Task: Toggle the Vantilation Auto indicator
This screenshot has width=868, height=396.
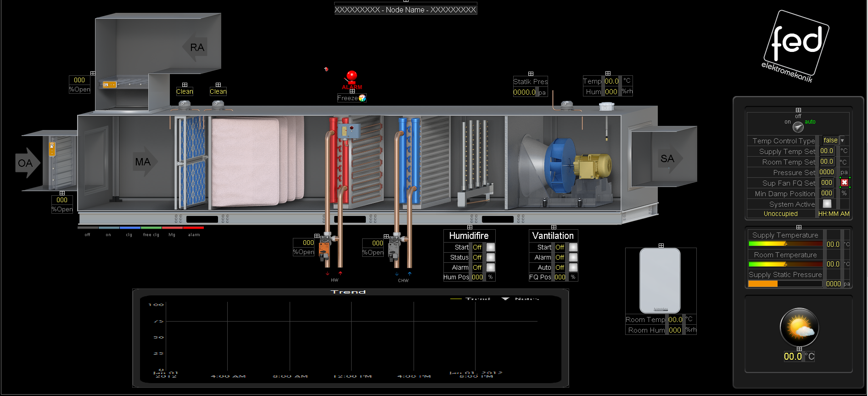Action: click(x=573, y=267)
